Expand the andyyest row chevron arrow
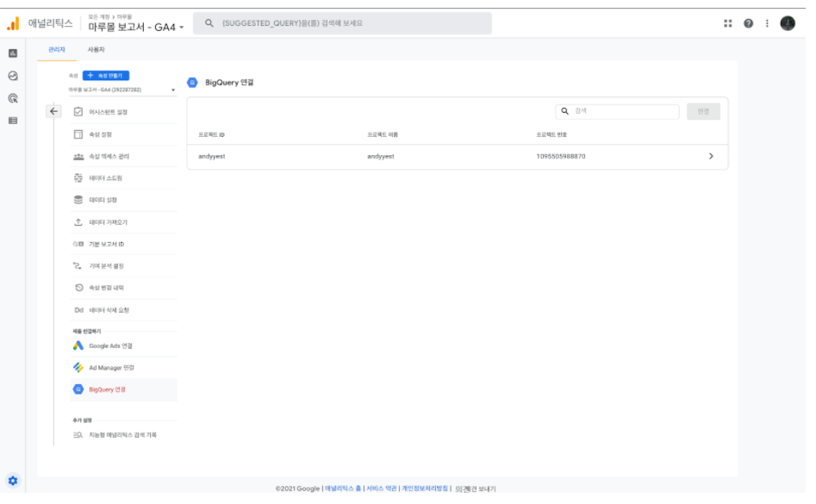This screenshot has width=816, height=504. [711, 156]
